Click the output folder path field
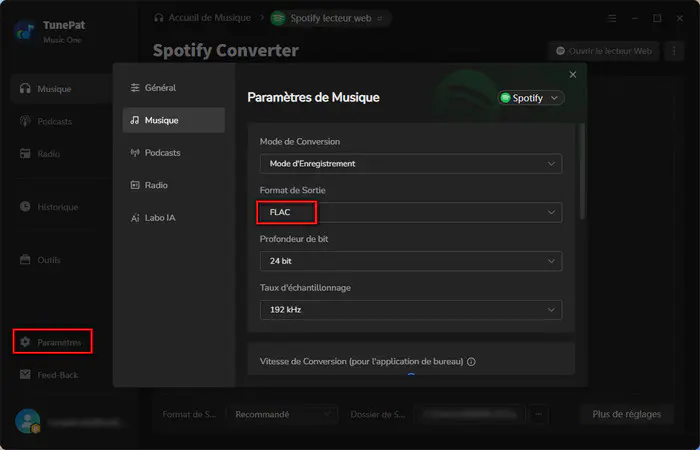This screenshot has height=450, width=700. (x=470, y=414)
